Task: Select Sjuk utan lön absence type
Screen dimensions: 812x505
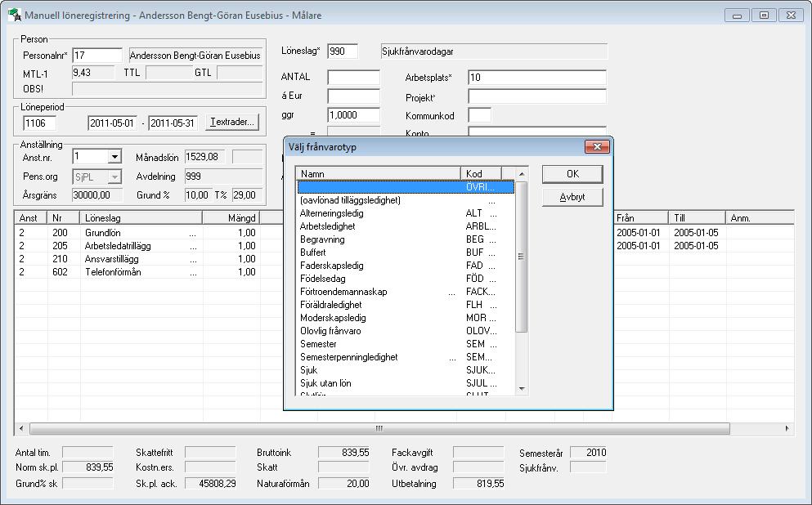Action: (x=406, y=383)
